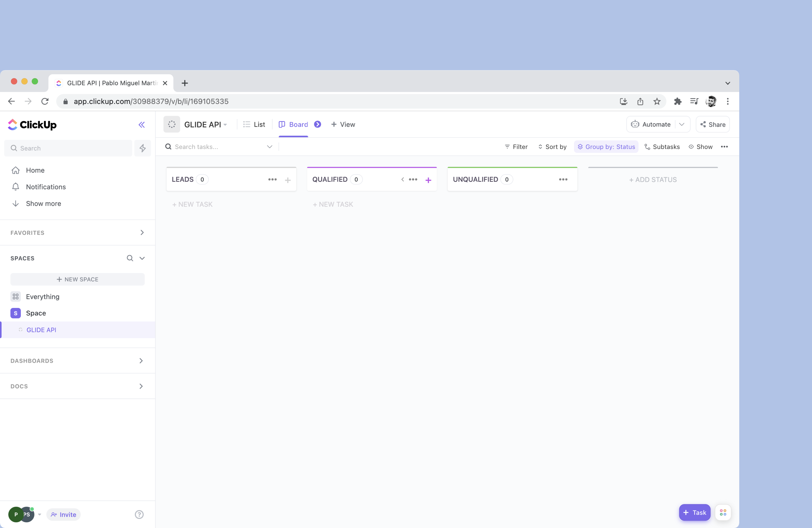The width and height of the screenshot is (812, 528).
Task: Open the view options ellipsis in toolbar
Action: tap(724, 147)
